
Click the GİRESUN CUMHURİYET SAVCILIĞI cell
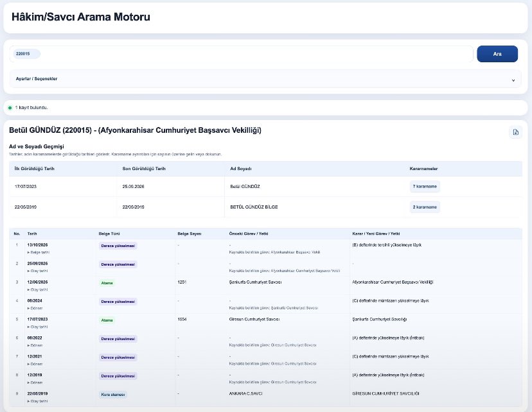386,393
